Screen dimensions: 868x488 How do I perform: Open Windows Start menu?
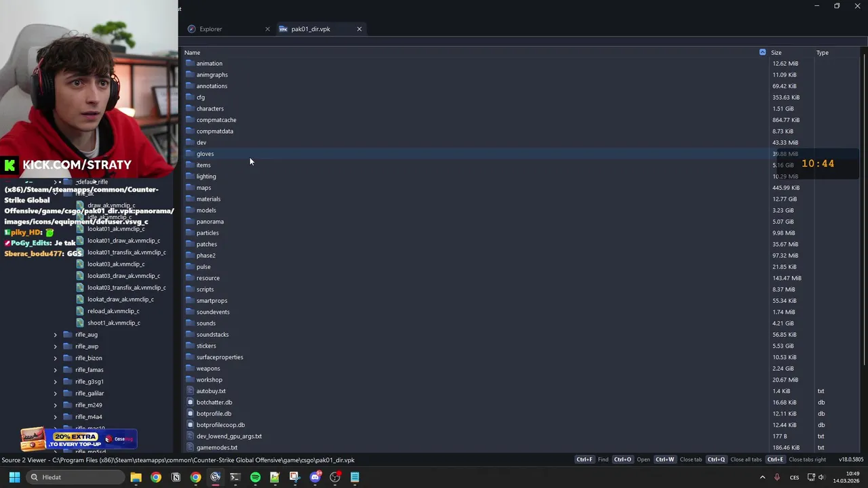click(14, 477)
